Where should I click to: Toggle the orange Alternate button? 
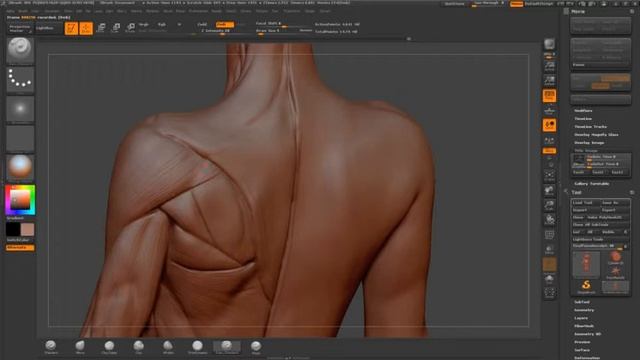[x=20, y=247]
